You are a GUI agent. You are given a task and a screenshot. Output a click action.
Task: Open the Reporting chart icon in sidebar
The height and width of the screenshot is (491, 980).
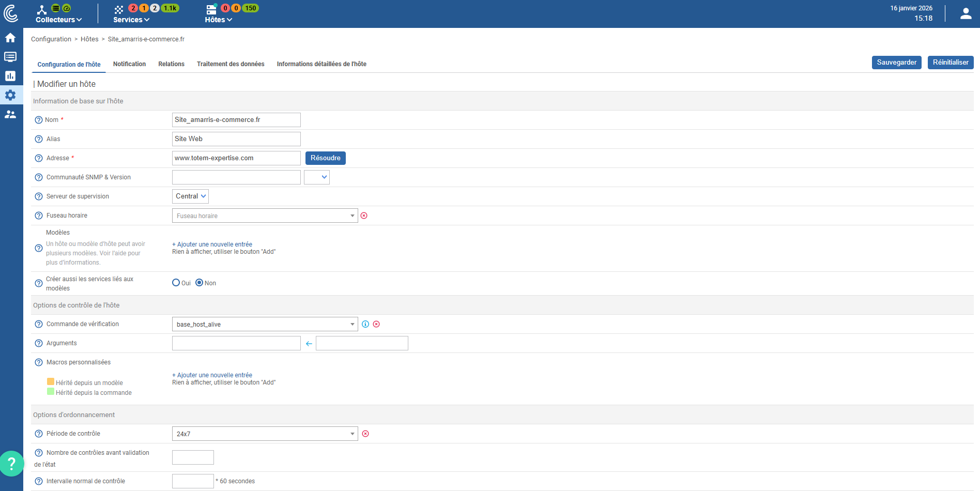[10, 76]
